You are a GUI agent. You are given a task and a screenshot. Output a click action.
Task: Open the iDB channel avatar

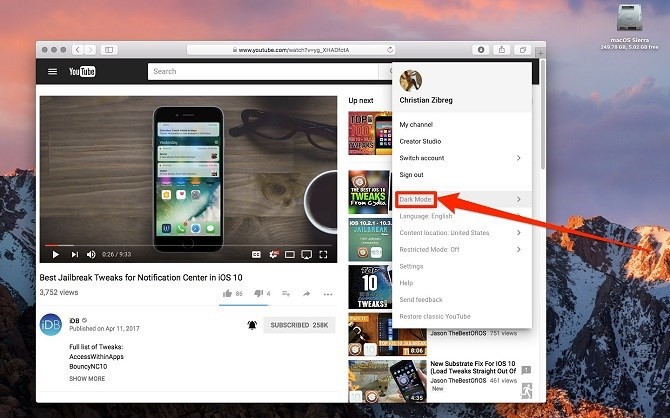[51, 324]
